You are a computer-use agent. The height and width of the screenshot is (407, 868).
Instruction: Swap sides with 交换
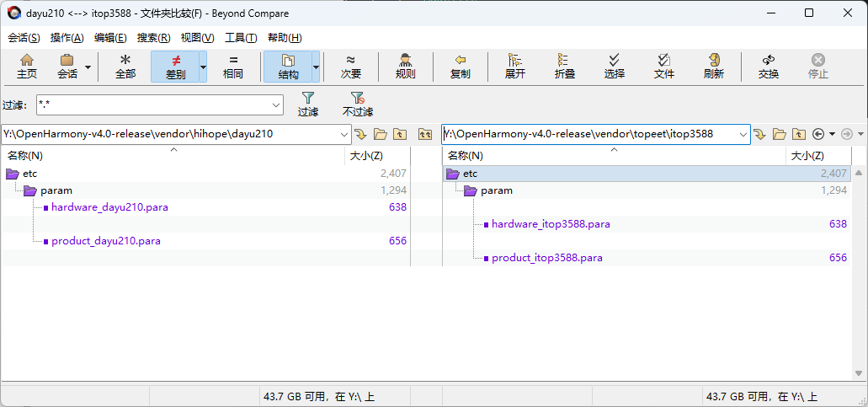(x=769, y=67)
